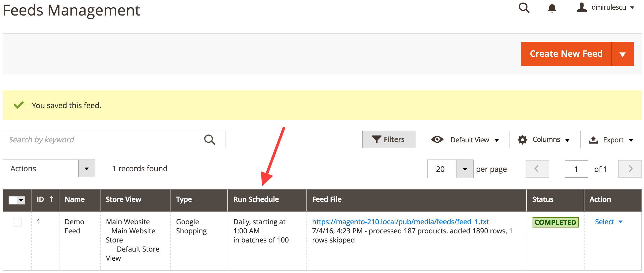The height and width of the screenshot is (273, 644).
Task: Open the select-all checkbox dropdown arrow
Action: click(x=21, y=200)
